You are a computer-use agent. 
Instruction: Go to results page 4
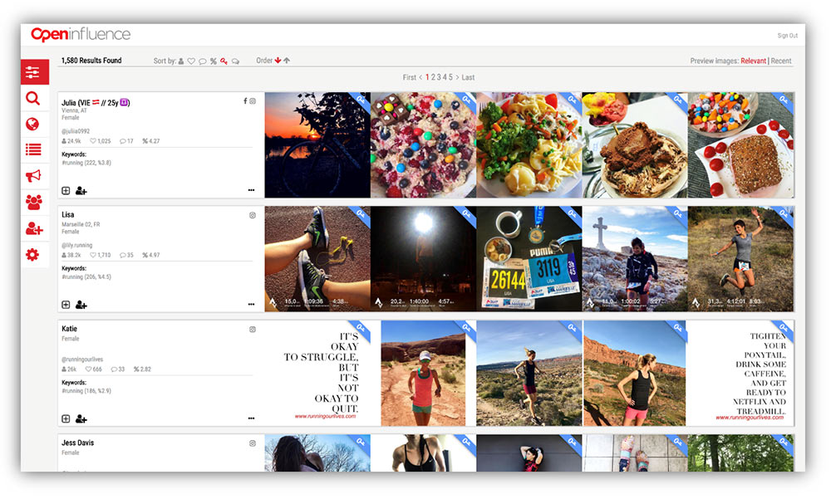pyautogui.click(x=445, y=77)
